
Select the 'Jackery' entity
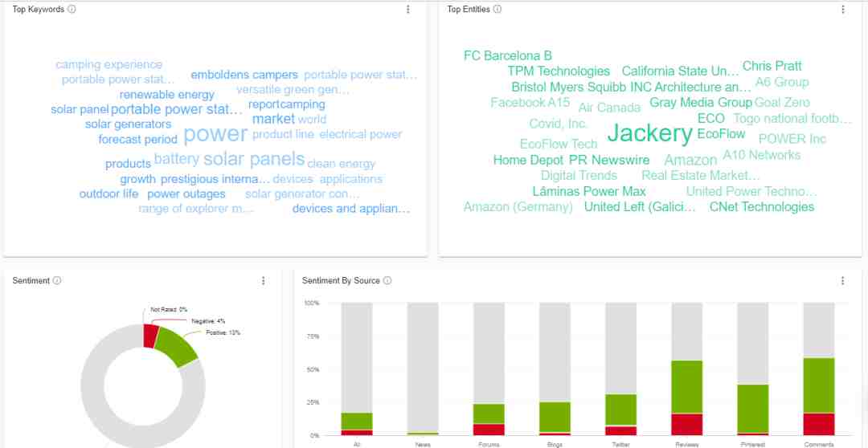650,133
